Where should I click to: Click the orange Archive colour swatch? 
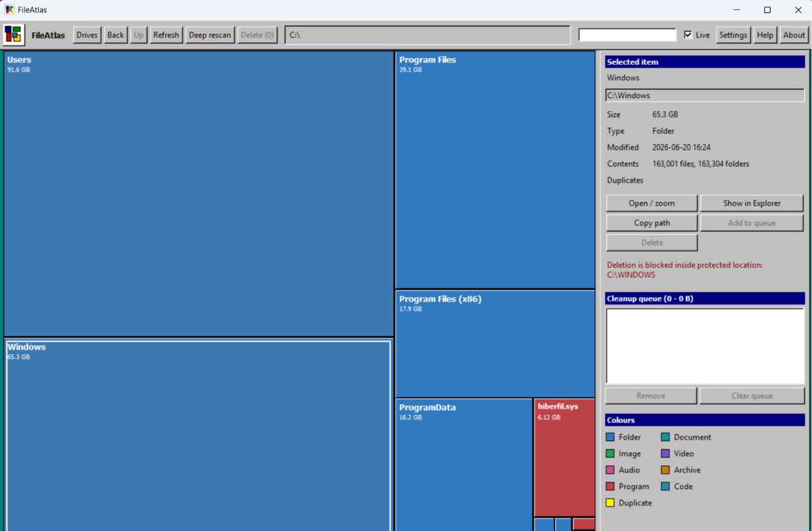pos(665,470)
